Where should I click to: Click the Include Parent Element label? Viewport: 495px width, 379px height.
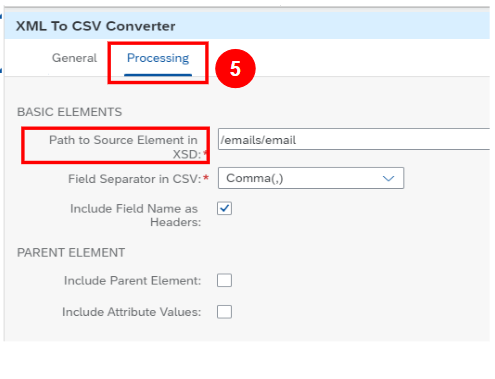point(132,281)
